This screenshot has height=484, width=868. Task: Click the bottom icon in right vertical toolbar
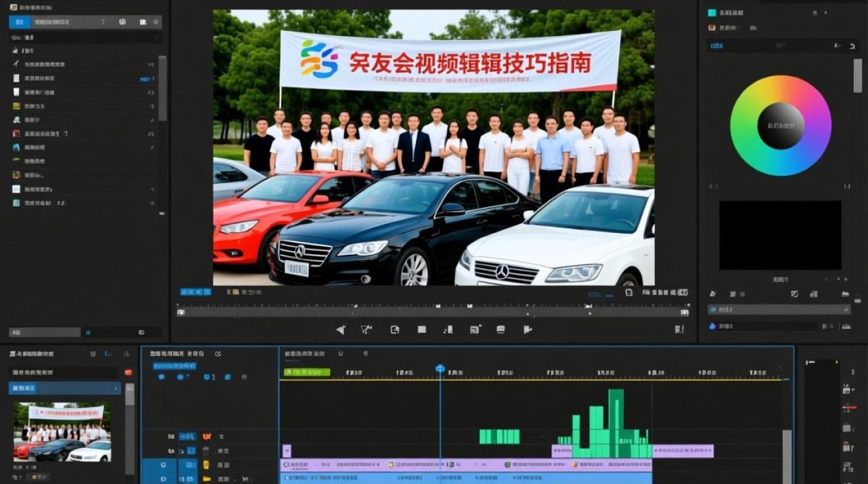[849, 466]
